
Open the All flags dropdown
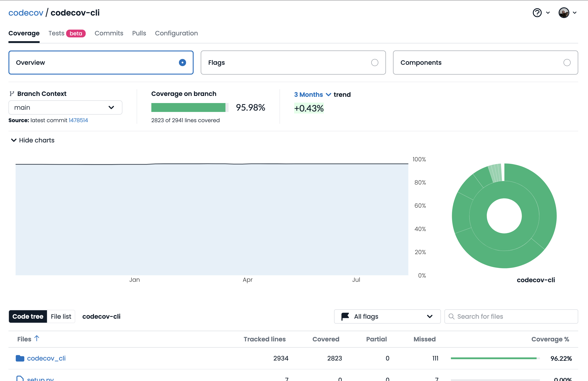(x=387, y=316)
